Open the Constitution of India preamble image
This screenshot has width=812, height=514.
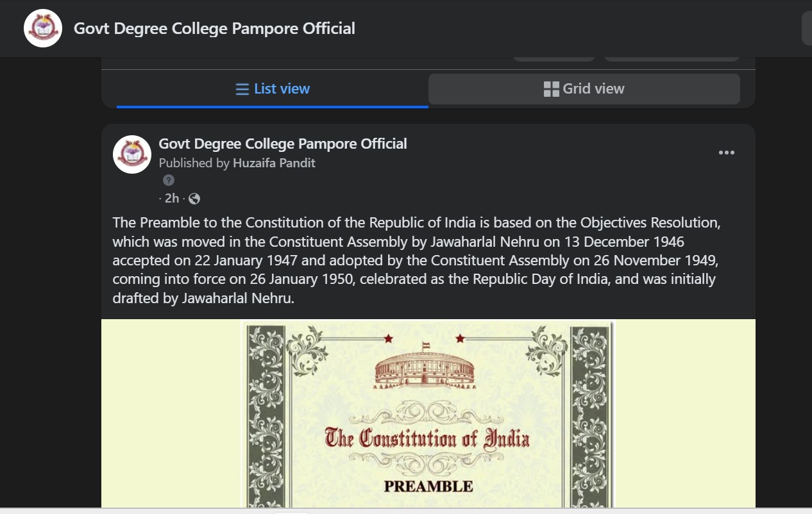point(428,414)
